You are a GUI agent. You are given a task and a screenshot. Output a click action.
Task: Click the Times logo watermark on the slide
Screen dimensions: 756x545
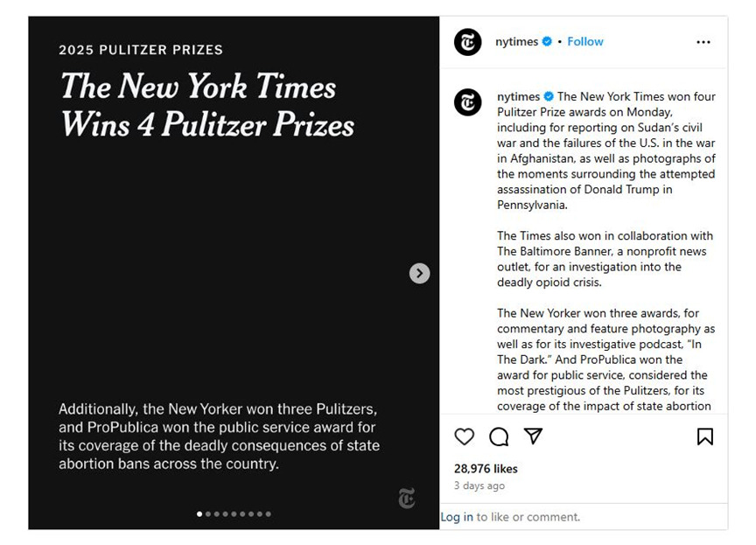coord(407,499)
